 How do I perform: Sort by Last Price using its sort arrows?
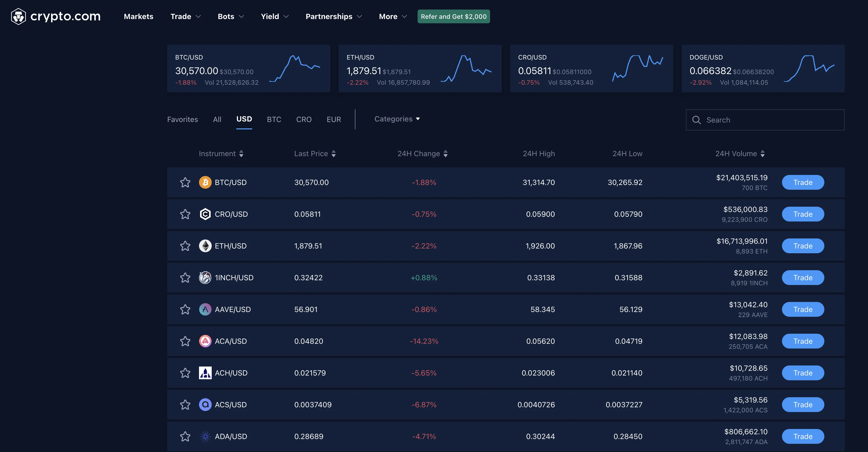click(334, 154)
